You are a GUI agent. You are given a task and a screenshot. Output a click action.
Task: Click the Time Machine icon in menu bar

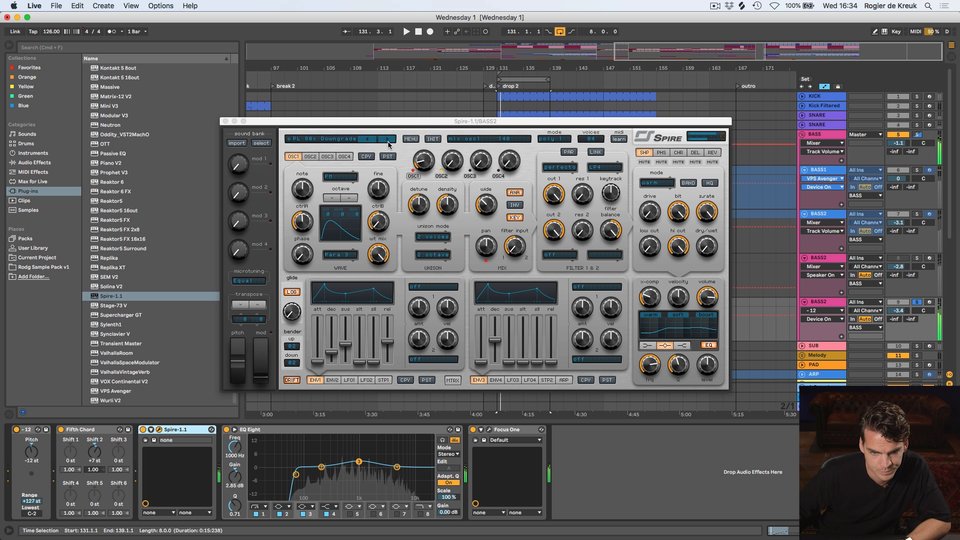pos(757,6)
